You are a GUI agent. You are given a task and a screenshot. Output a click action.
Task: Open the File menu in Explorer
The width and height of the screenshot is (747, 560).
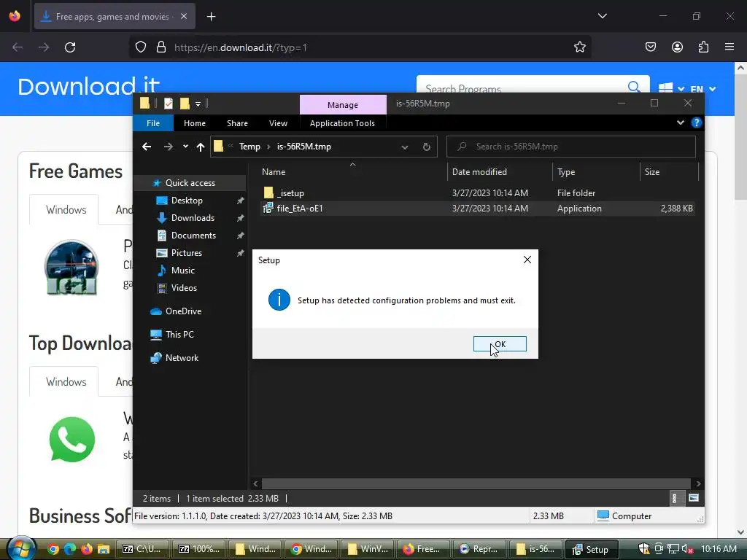tap(153, 122)
